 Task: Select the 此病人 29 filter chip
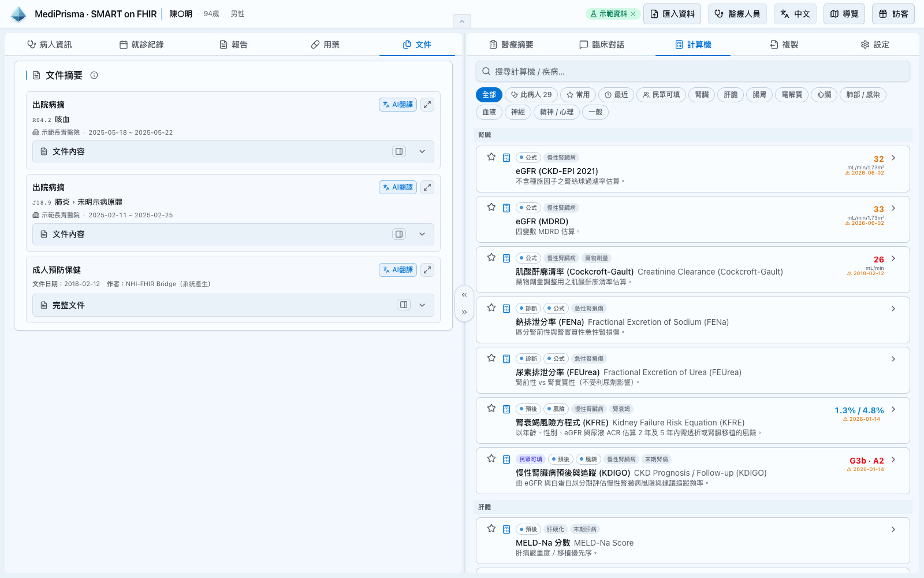point(531,95)
